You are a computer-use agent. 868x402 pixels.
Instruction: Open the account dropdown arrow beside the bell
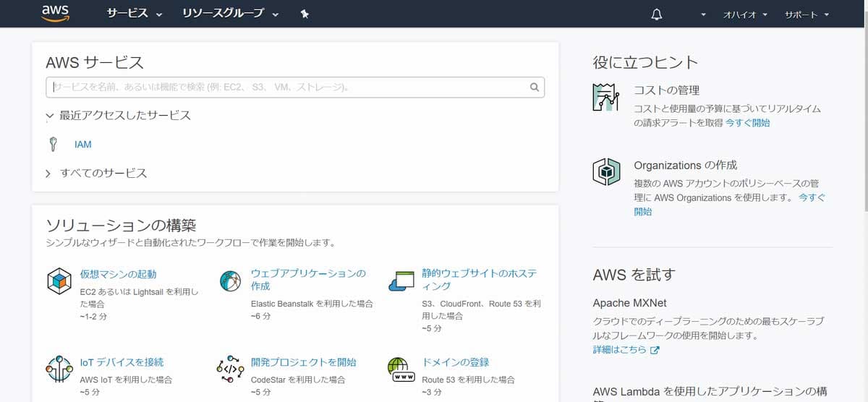pos(703,15)
